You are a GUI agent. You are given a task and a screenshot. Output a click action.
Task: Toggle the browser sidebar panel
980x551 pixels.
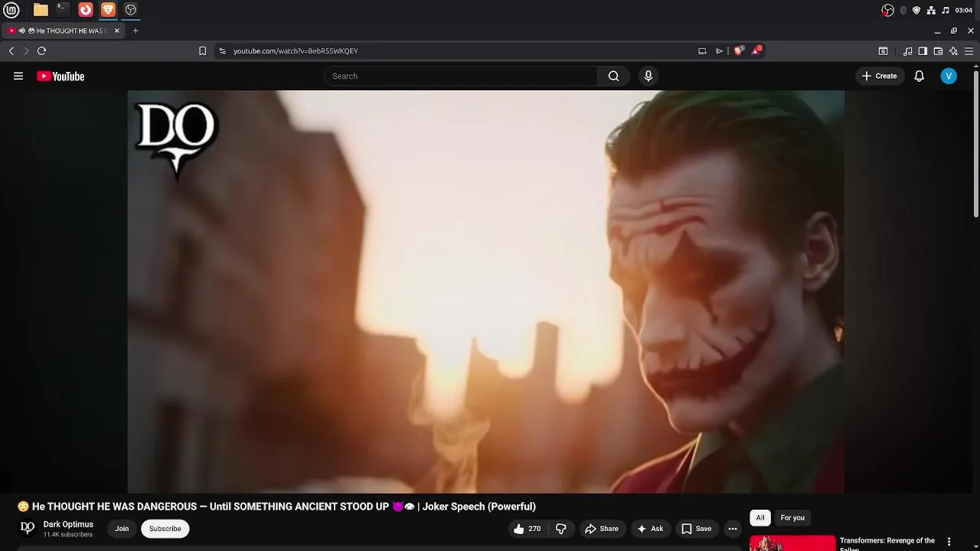point(923,51)
